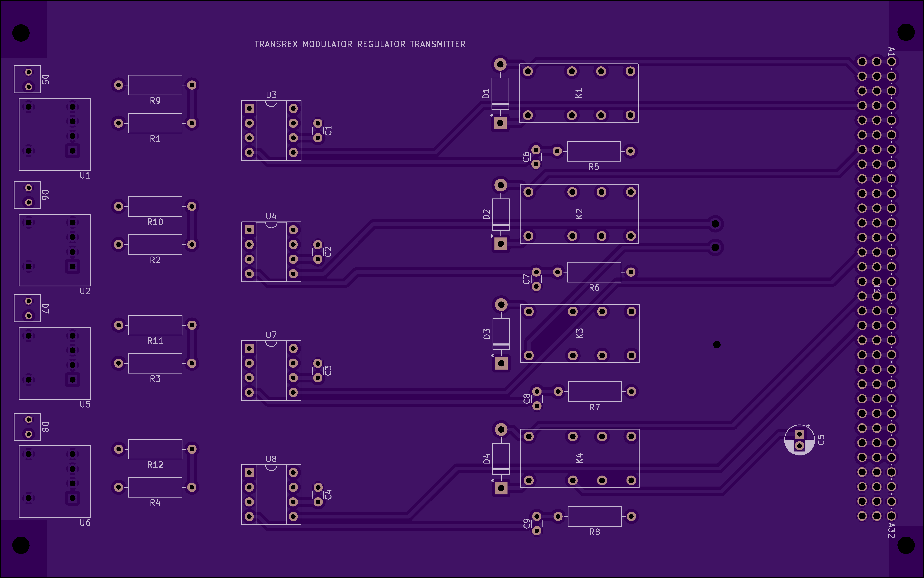The image size is (924, 578).
Task: Select the R7 resistor label
Action: pos(595,407)
